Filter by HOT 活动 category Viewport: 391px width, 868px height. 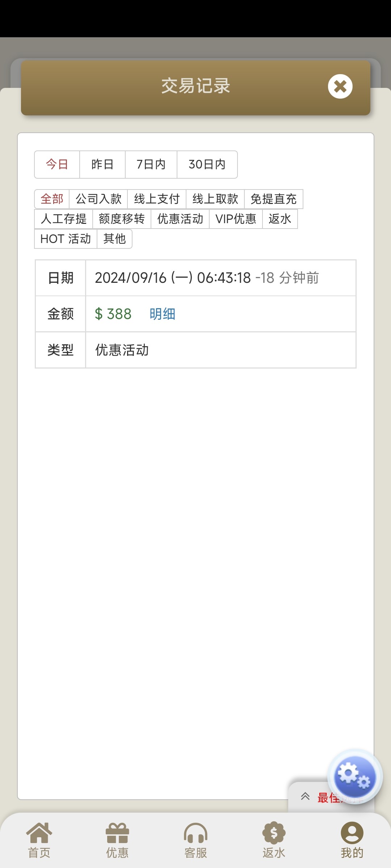pyautogui.click(x=66, y=239)
